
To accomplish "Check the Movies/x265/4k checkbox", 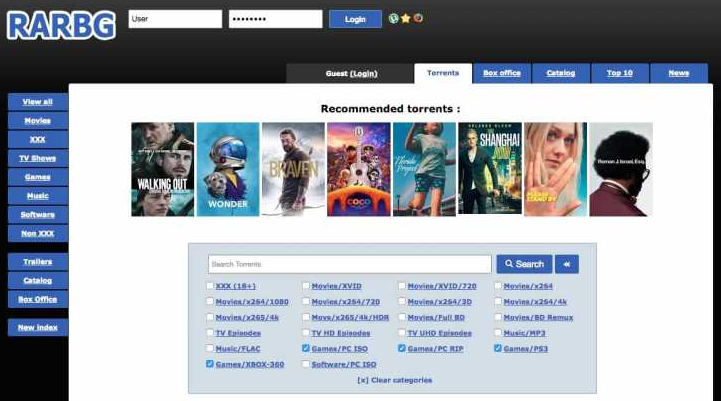I will (210, 317).
